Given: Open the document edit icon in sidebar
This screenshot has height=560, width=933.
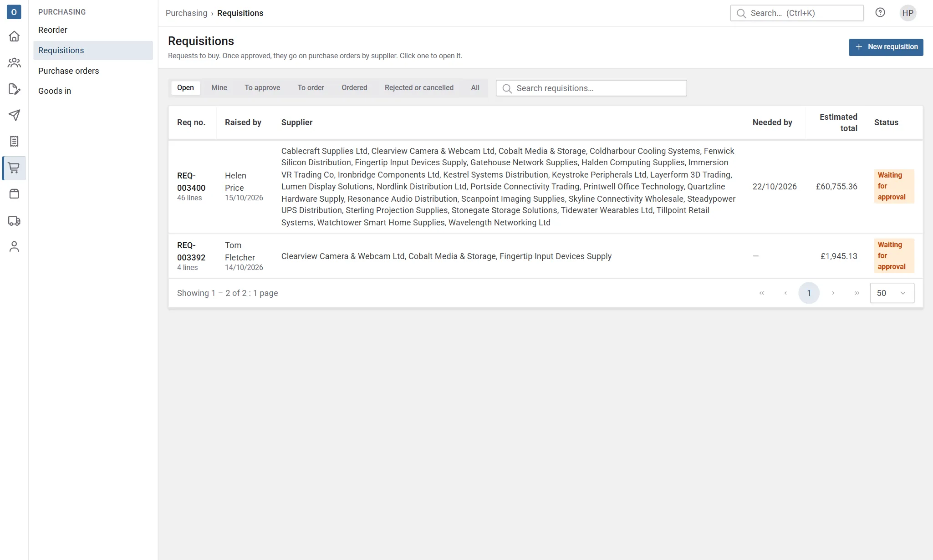Looking at the screenshot, I should 14,89.
